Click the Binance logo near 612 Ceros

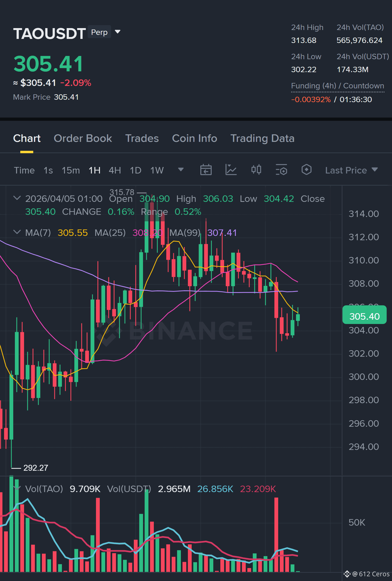347,574
